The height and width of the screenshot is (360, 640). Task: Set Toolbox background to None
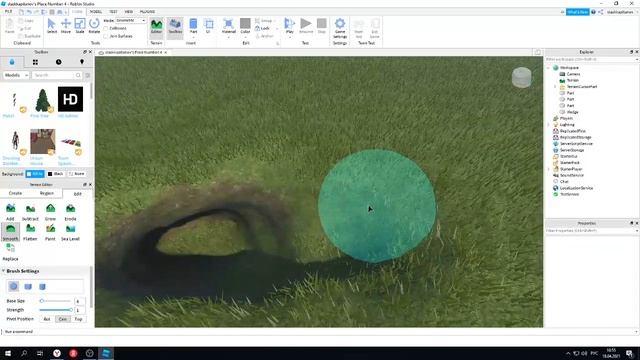(76, 174)
